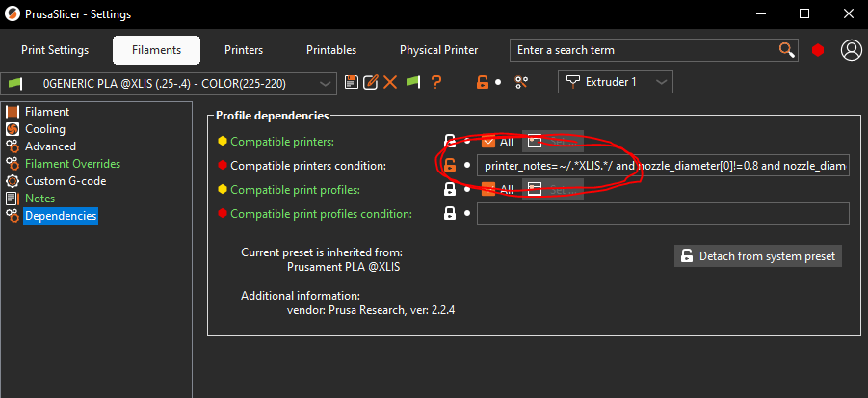Click the green flag icon beside the orange X

click(x=413, y=82)
